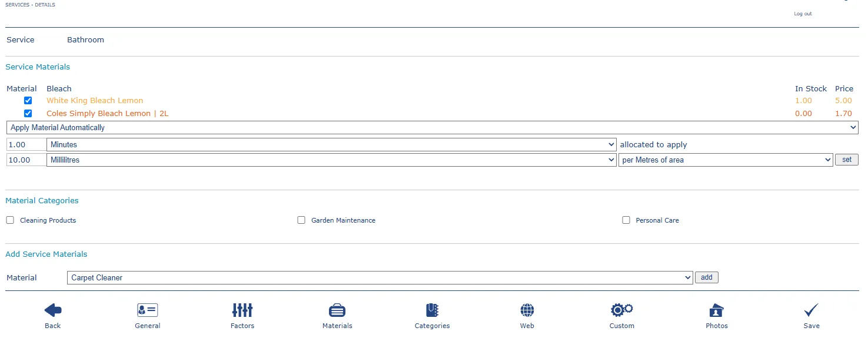The image size is (868, 364).
Task: Click the Save checkmark icon
Action: point(812,310)
